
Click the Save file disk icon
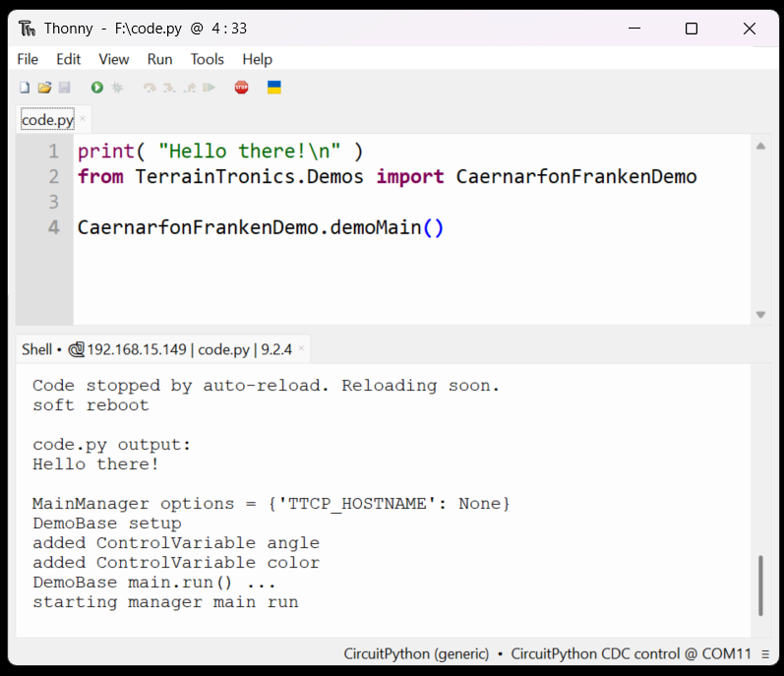pos(65,88)
